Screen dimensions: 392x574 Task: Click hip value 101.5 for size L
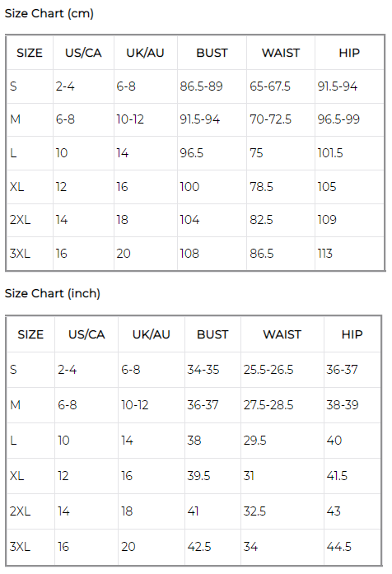[330, 153]
